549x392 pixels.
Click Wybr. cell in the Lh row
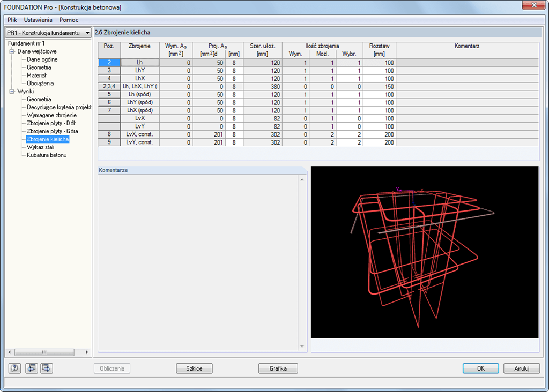point(350,63)
